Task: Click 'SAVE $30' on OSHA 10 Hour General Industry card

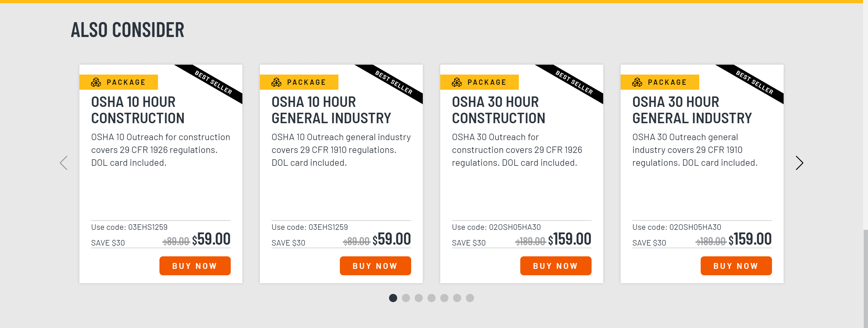Action: click(x=288, y=243)
